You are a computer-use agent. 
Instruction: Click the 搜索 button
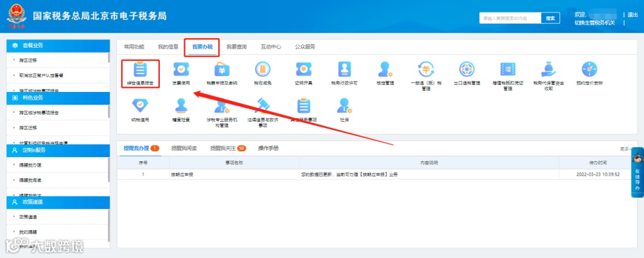pyautogui.click(x=550, y=18)
